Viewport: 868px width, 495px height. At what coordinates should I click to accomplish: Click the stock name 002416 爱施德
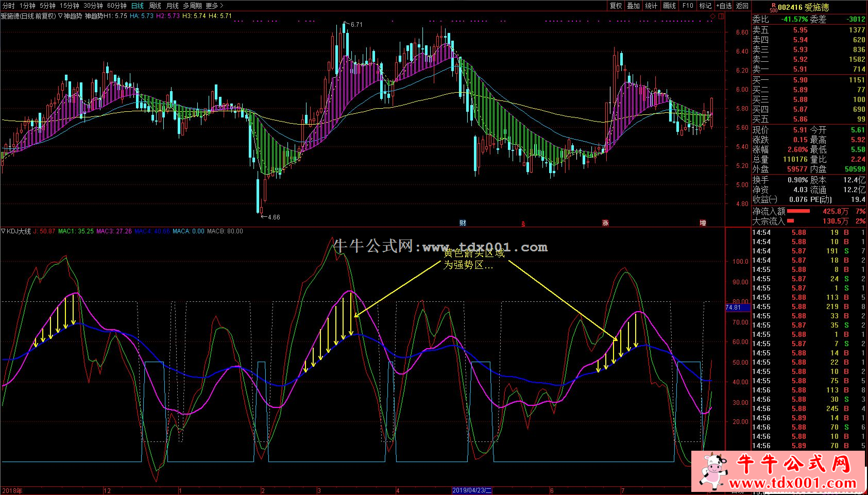(x=804, y=7)
